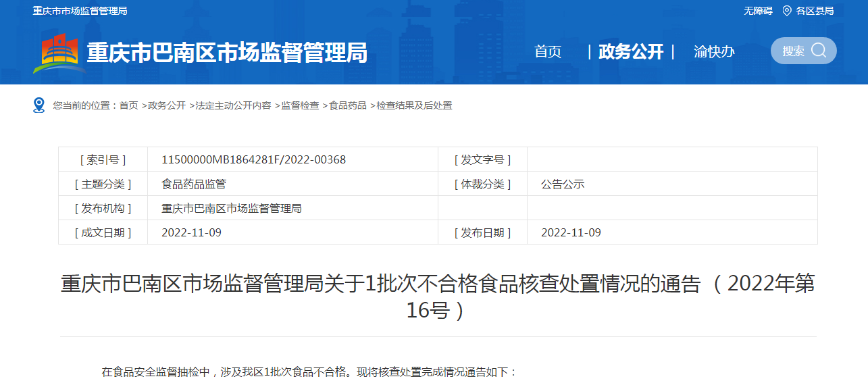Click the 重庆市巴南区市场监督管理局 site title

coord(227,53)
